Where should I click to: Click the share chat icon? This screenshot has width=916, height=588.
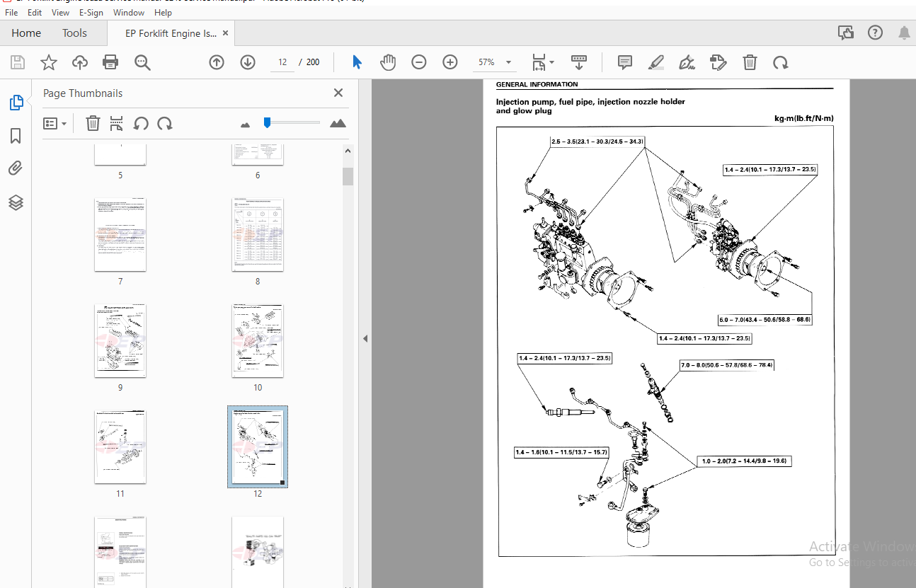tap(845, 33)
